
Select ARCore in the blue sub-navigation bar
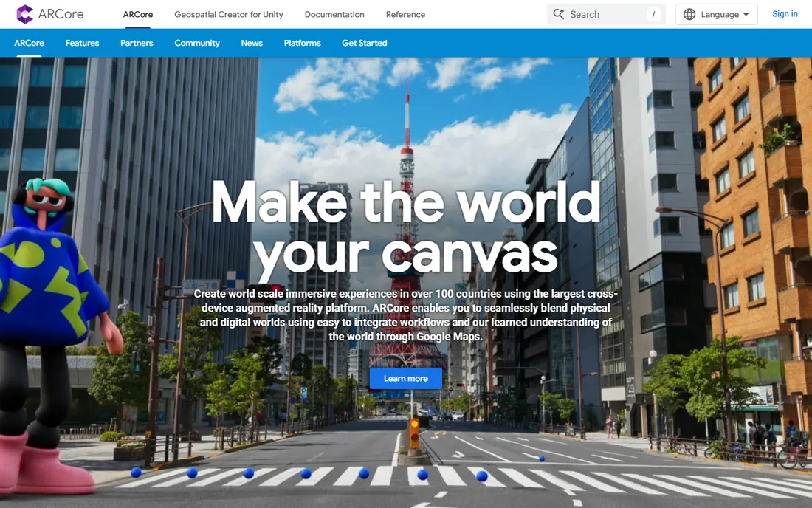click(x=29, y=43)
